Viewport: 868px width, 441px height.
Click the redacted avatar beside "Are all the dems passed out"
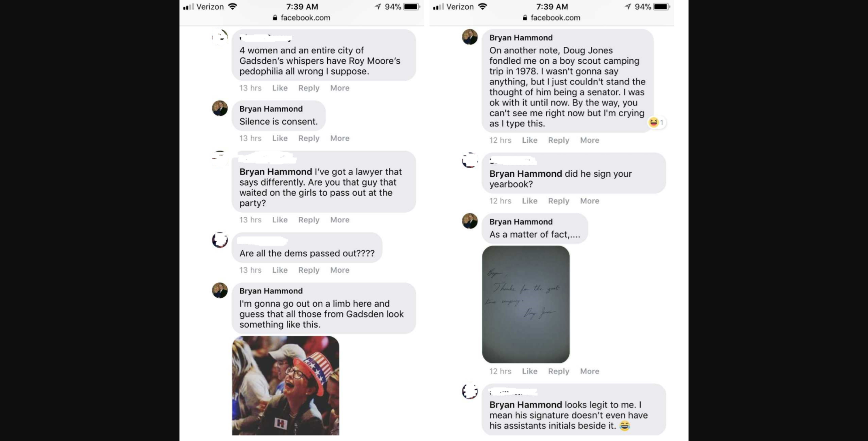[220, 240]
